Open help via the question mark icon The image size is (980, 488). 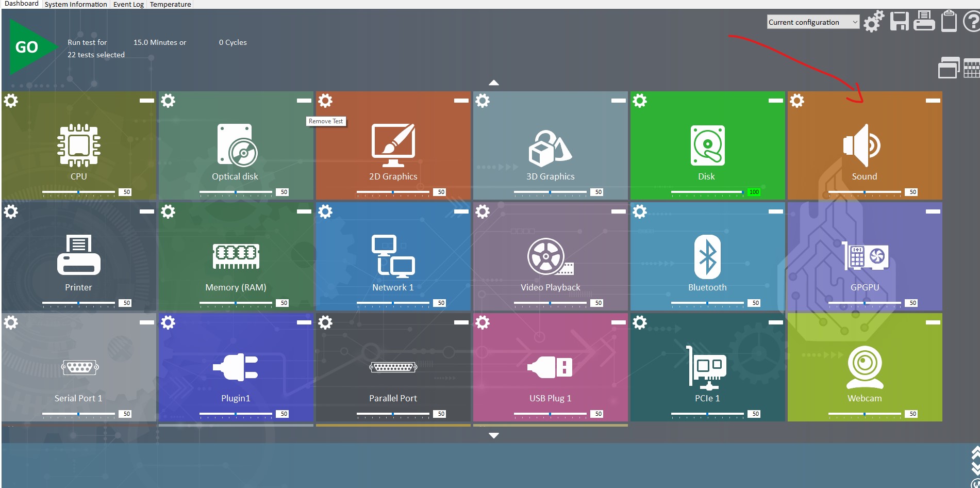coord(972,22)
